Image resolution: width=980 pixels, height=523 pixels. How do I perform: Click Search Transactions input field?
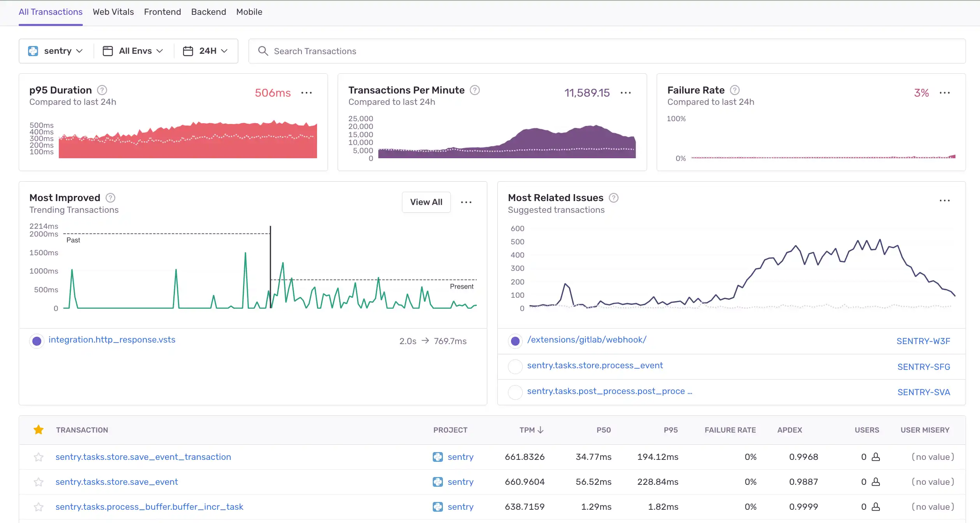[x=608, y=51]
